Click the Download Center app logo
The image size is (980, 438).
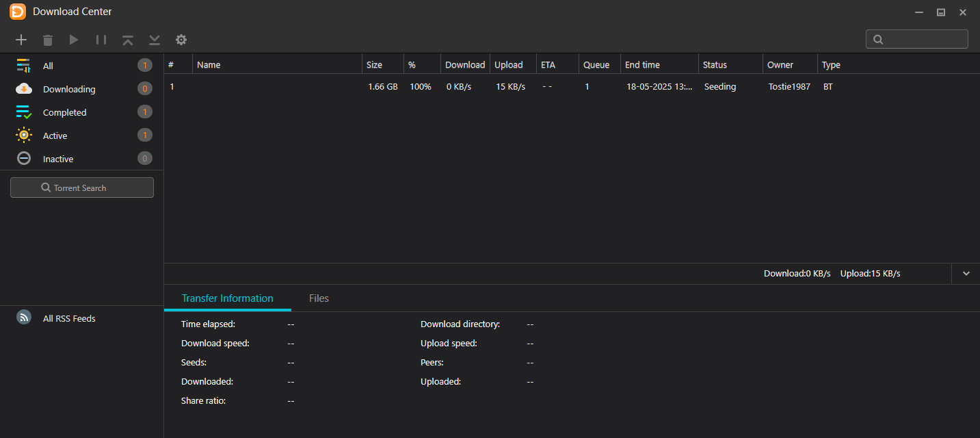coord(18,12)
